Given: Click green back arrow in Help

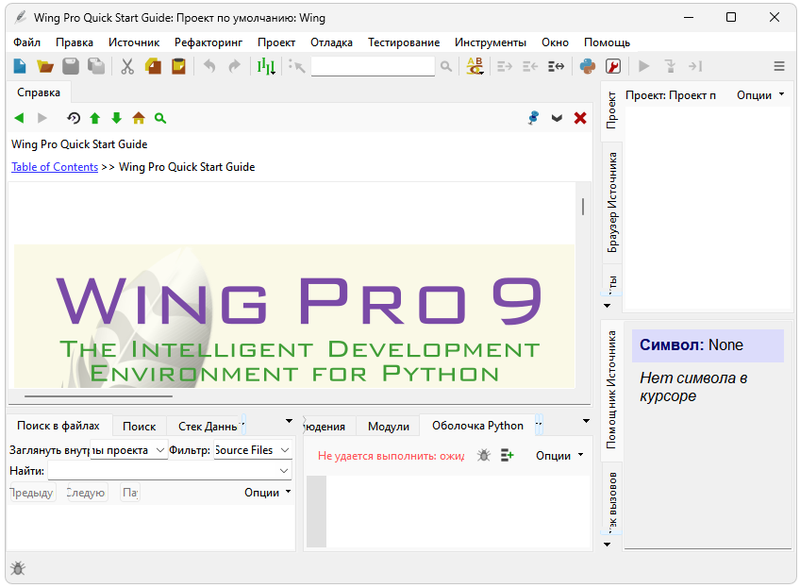Looking at the screenshot, I should 19,118.
